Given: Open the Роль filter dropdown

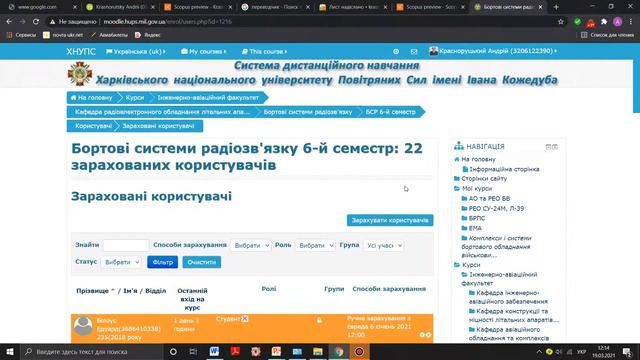Looking at the screenshot, I should (x=315, y=245).
